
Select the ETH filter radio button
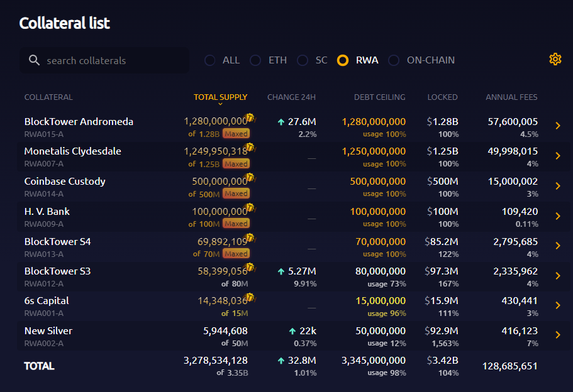tap(255, 60)
